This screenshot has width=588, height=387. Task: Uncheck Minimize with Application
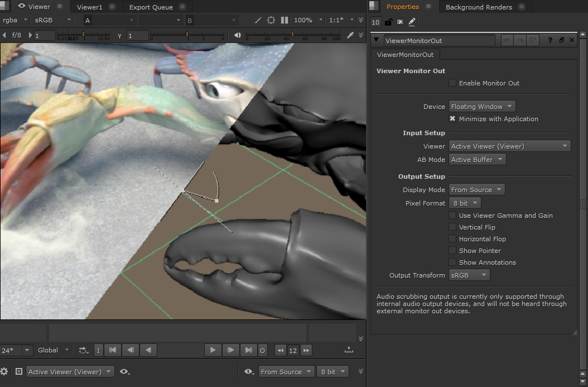click(452, 119)
